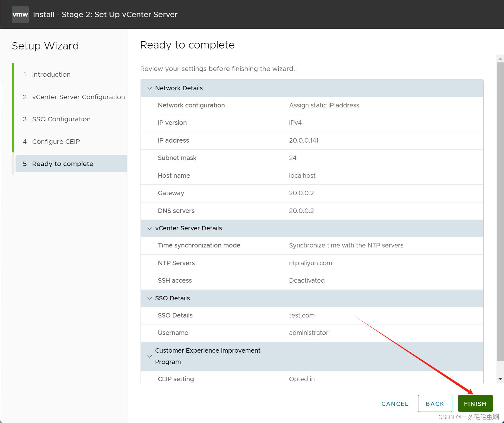Click the 'NTP Servers' label
This screenshot has width=504, height=423.
176,263
